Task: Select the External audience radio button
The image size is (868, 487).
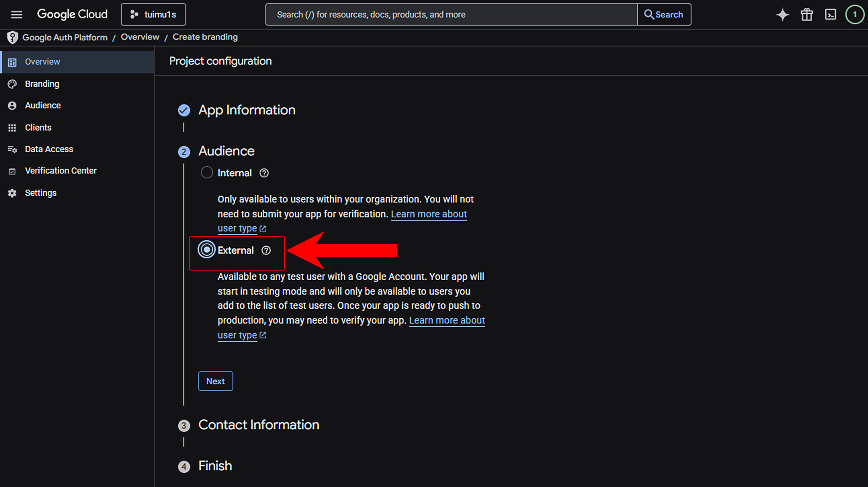Action: 207,250
